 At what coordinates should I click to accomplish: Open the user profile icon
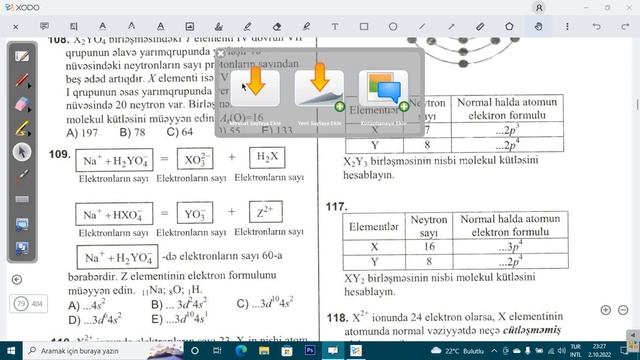539,8
